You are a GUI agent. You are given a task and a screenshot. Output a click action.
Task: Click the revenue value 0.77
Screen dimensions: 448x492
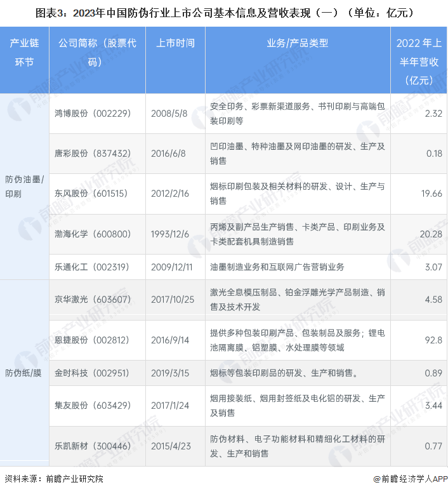pos(433,446)
